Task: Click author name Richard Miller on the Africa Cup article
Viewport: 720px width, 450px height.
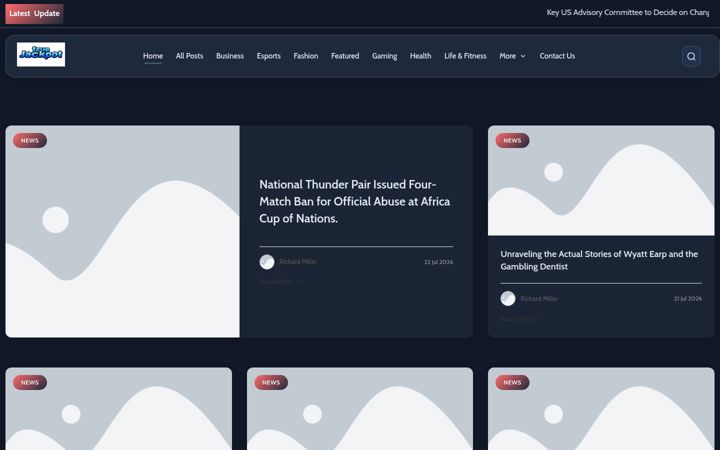Action: tap(298, 262)
